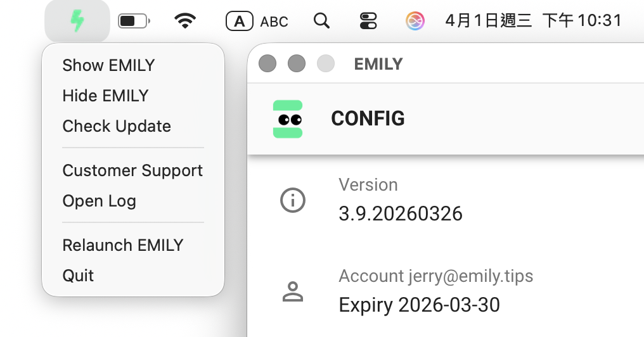644x337 pixels.
Task: Select Relaunch EMILY menu item
Action: point(123,245)
